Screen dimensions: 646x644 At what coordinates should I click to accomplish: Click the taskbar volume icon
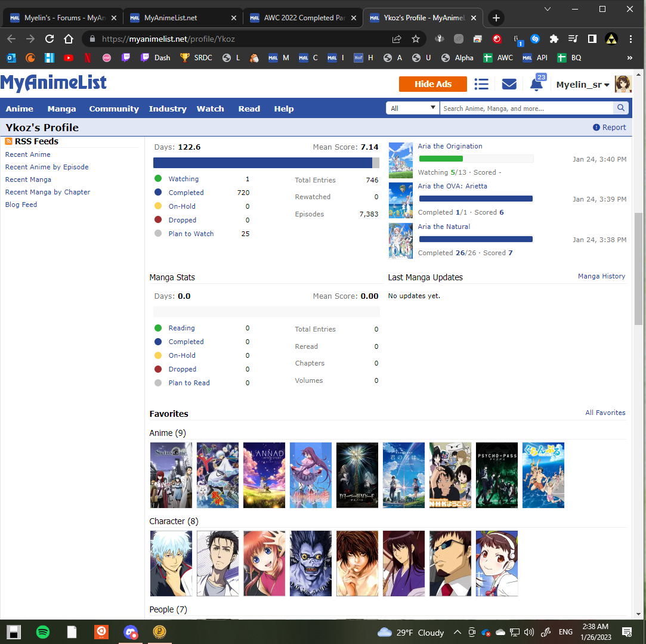529,632
